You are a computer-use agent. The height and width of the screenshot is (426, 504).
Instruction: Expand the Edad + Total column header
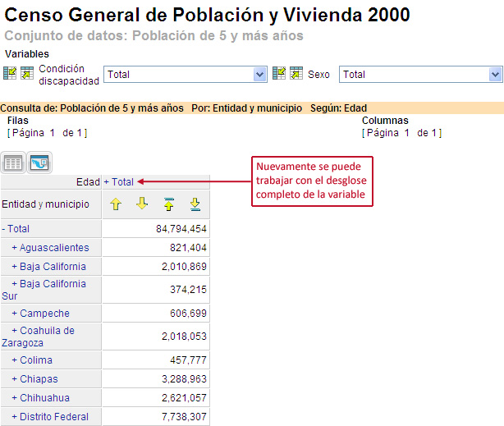tap(118, 181)
